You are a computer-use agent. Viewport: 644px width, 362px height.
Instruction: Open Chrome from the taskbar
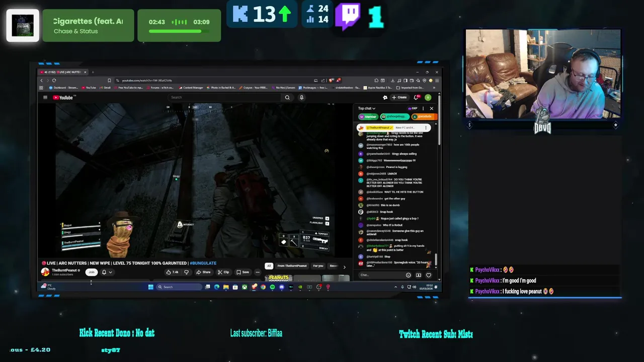coord(263,287)
